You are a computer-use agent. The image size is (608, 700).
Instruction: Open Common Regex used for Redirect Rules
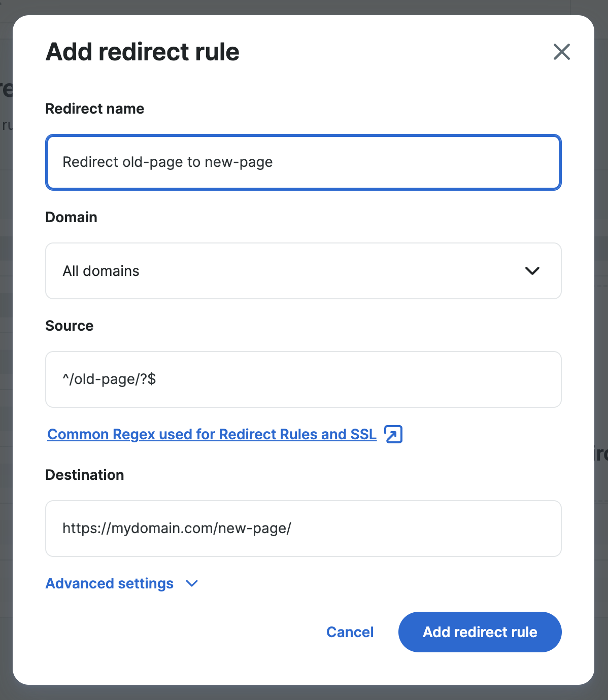click(x=211, y=434)
